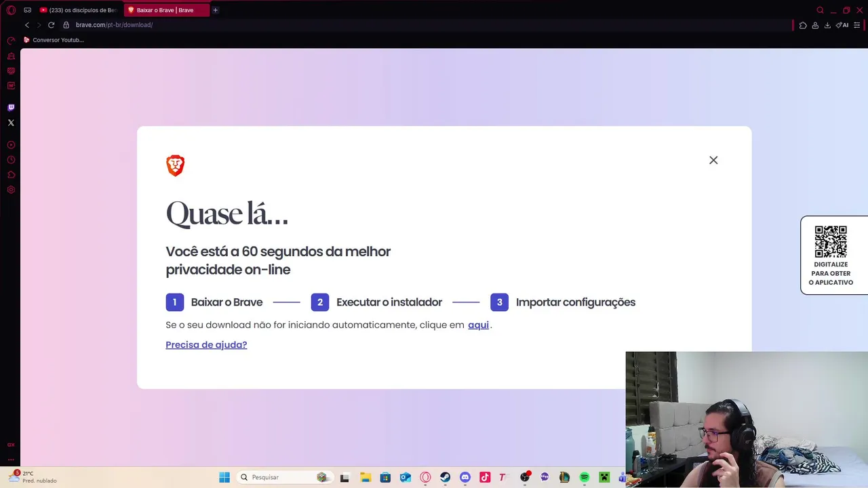
Task: Open Twitch in Opera sidebar
Action: (11, 108)
